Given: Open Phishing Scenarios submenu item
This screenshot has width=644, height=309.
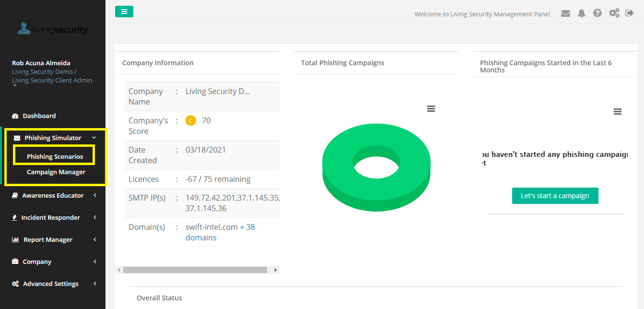Looking at the screenshot, I should point(55,156).
